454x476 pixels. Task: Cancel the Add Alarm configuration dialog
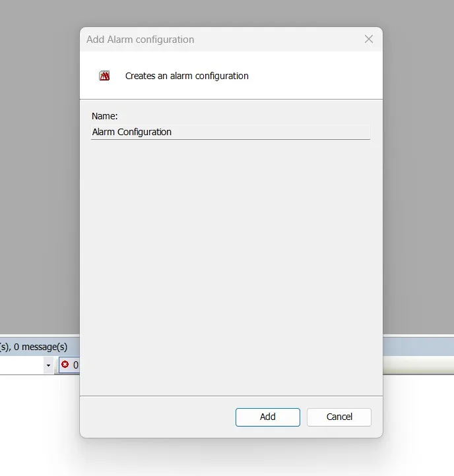pyautogui.click(x=339, y=417)
